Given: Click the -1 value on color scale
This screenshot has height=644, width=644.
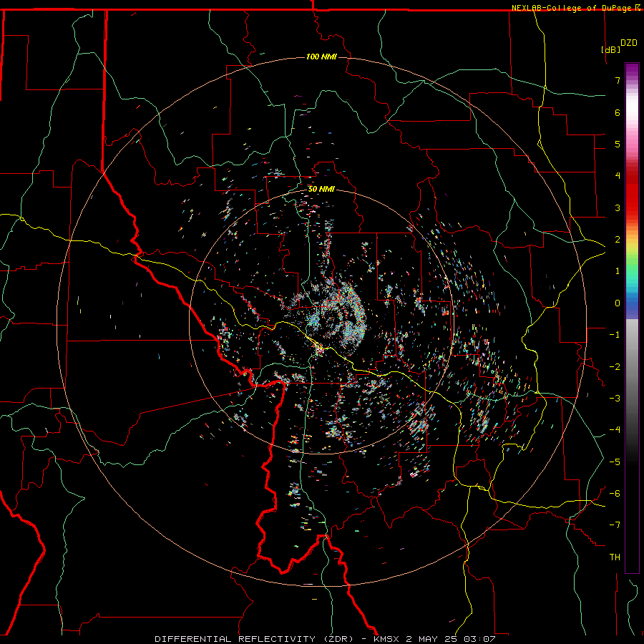Looking at the screenshot, I should (615, 335).
